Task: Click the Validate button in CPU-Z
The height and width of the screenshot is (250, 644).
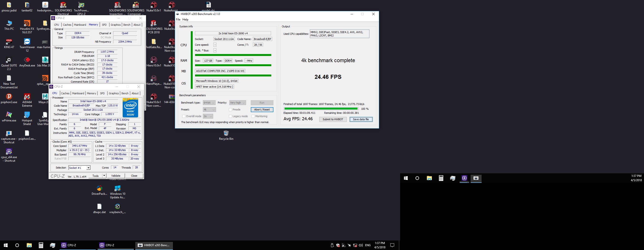Action: pyautogui.click(x=116, y=176)
